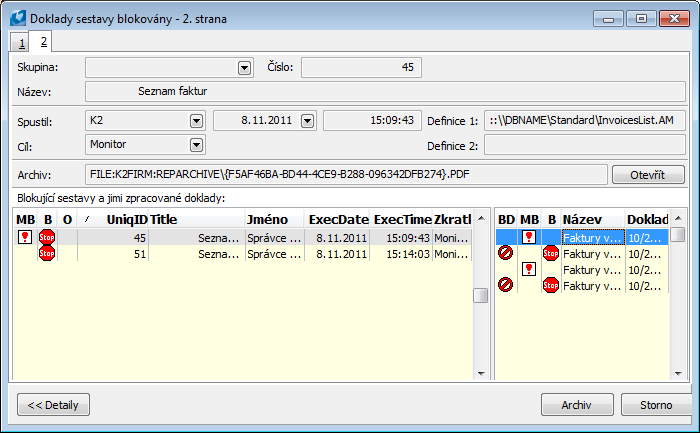
Task: Click the BD column header
Action: click(507, 219)
